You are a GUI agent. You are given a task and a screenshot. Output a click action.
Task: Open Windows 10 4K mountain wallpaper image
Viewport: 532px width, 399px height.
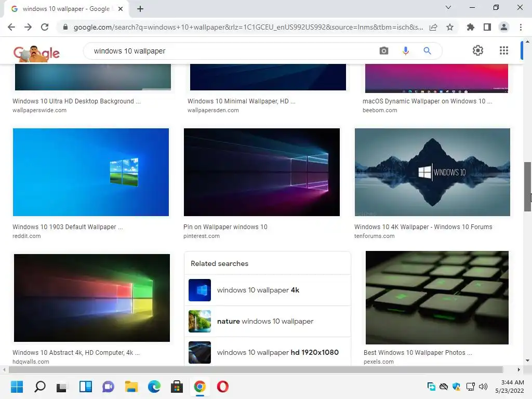[432, 172]
